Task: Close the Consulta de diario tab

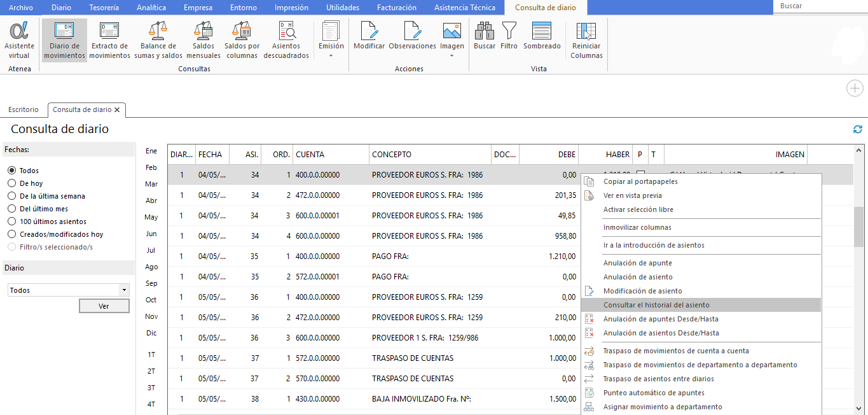Action: click(x=117, y=109)
